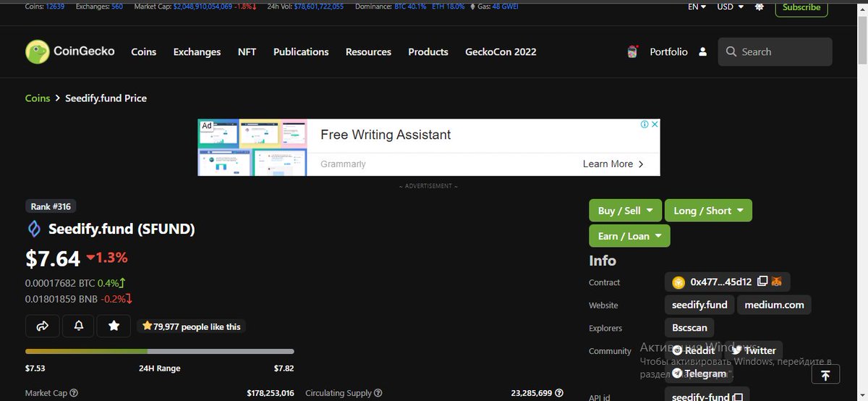Open the Portfolio link

668,52
